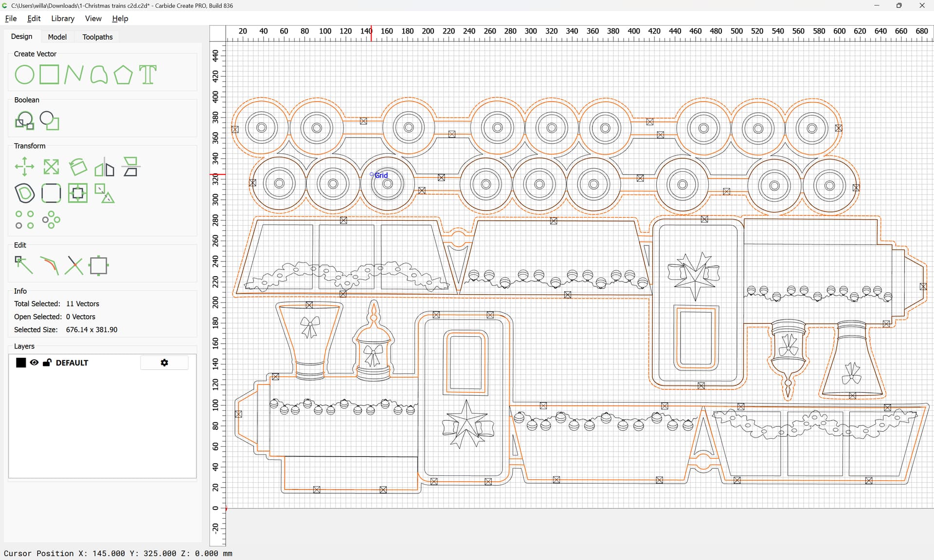Choose the Polyline drawing tool
The height and width of the screenshot is (560, 934).
coord(73,75)
